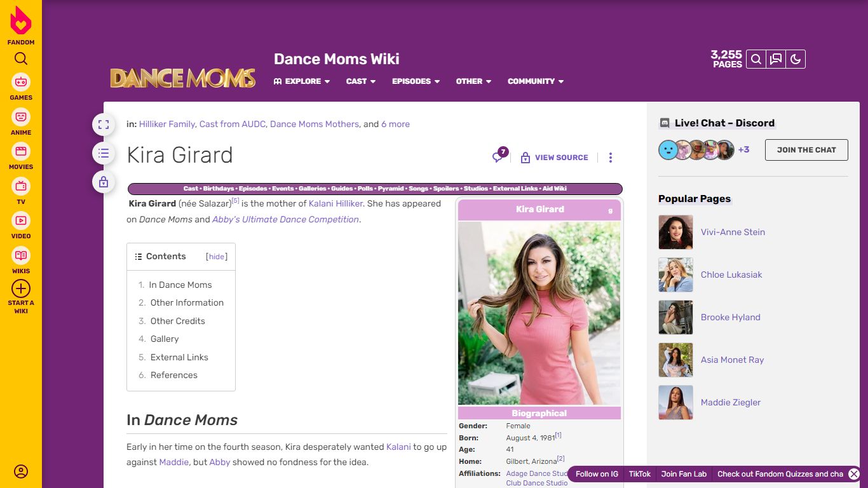
Task: Open Spoilers link in navigation strip
Action: click(x=446, y=189)
